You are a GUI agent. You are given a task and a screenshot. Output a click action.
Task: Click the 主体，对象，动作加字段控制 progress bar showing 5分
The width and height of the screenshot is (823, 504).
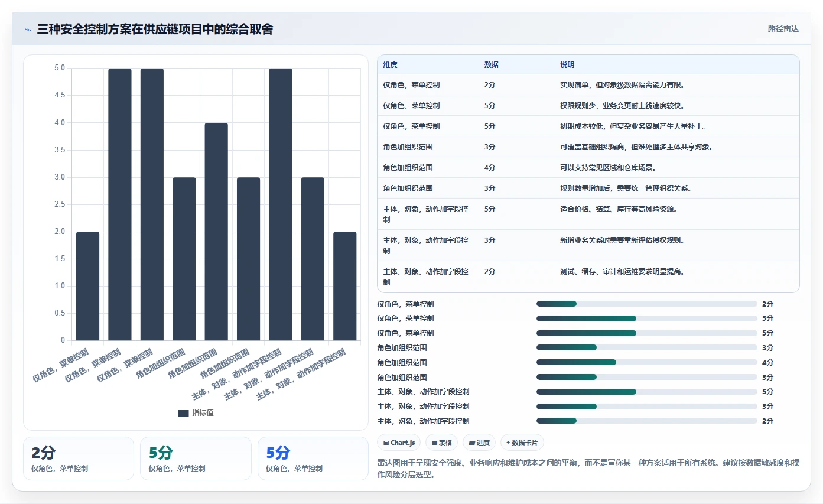646,391
